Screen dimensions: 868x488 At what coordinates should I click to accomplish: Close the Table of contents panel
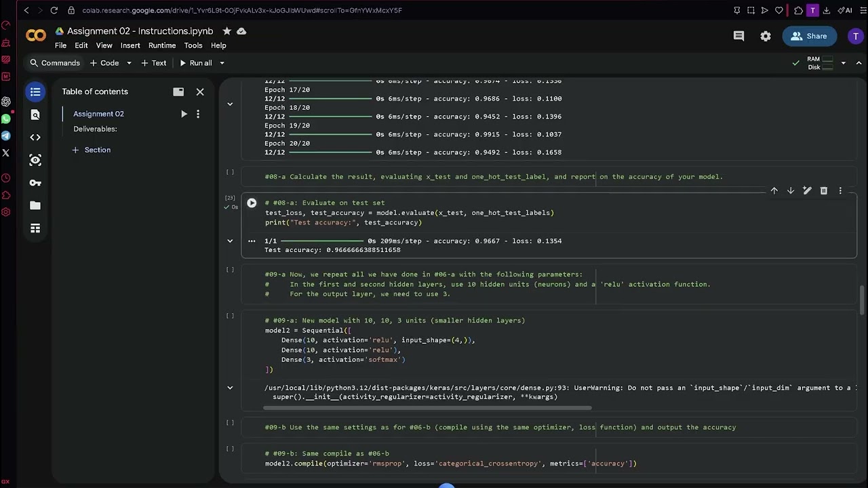tap(200, 91)
